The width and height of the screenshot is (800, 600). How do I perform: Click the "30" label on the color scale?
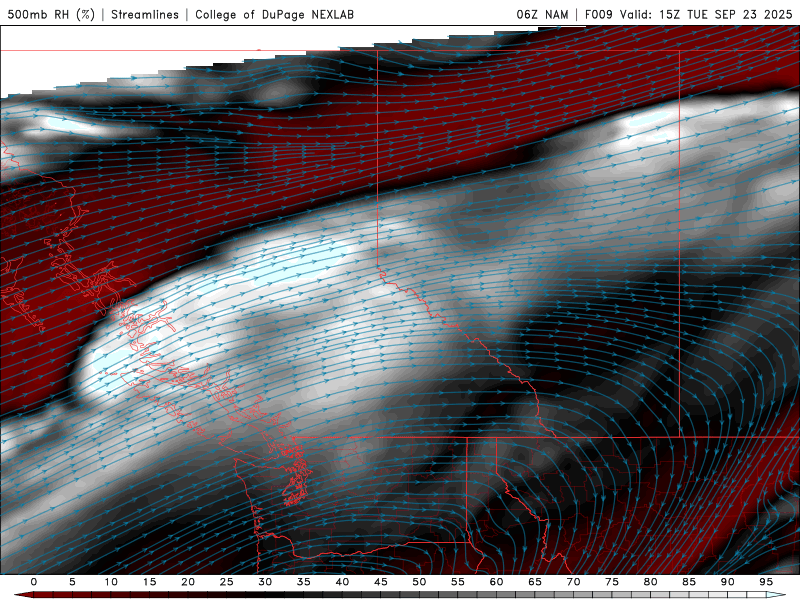(x=265, y=582)
